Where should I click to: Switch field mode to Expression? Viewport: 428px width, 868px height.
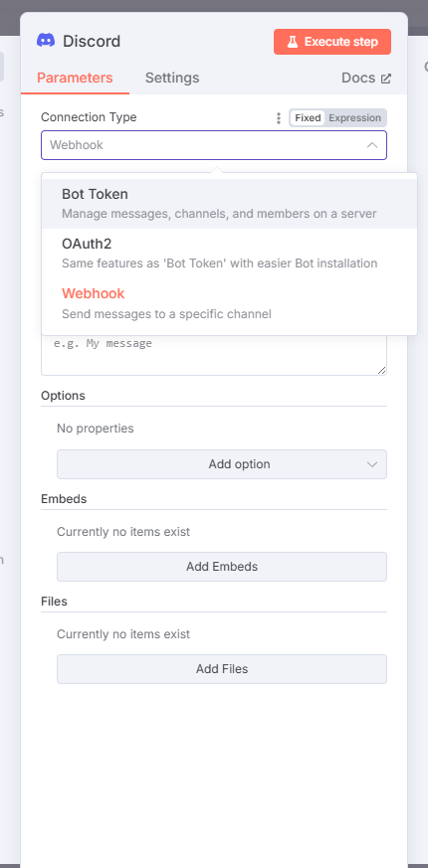pyautogui.click(x=354, y=118)
